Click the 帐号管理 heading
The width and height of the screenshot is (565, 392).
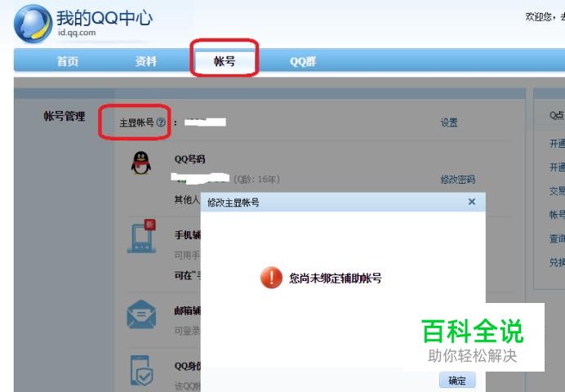click(x=65, y=116)
